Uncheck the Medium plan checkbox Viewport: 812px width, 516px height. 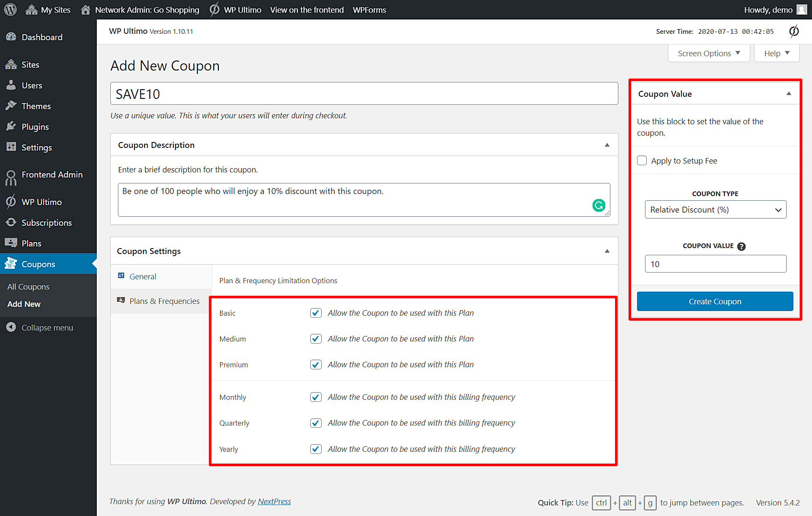click(x=316, y=339)
